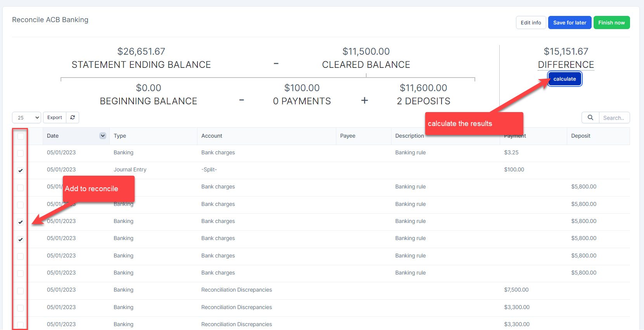Image resolution: width=644 pixels, height=330 pixels.
Task: Click into the Search field
Action: pyautogui.click(x=614, y=118)
